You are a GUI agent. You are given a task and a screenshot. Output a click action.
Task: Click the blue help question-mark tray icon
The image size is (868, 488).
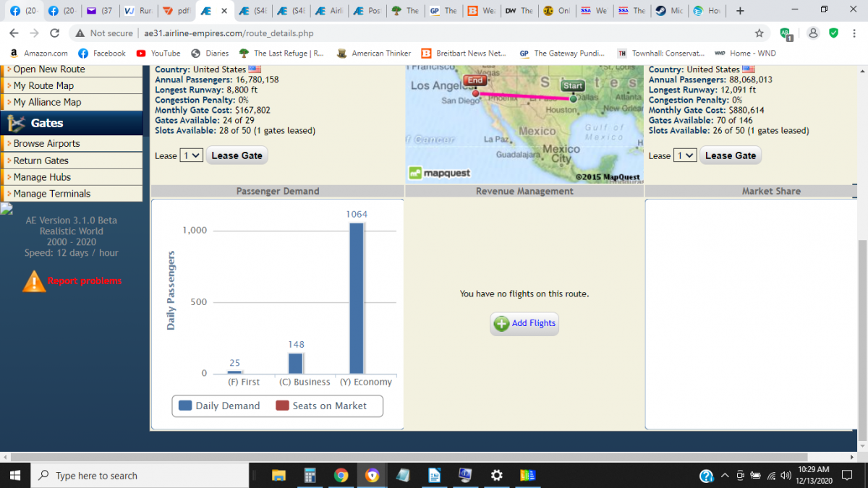coord(707,476)
